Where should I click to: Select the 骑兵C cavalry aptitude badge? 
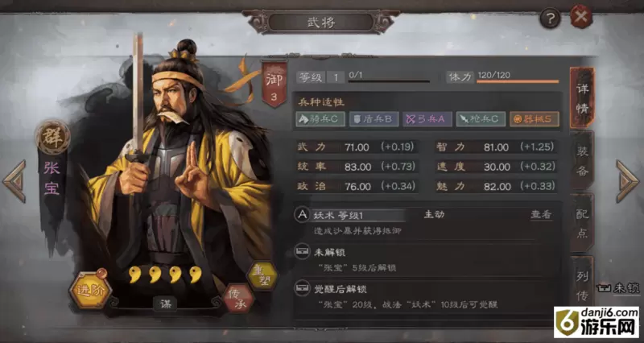pos(320,119)
